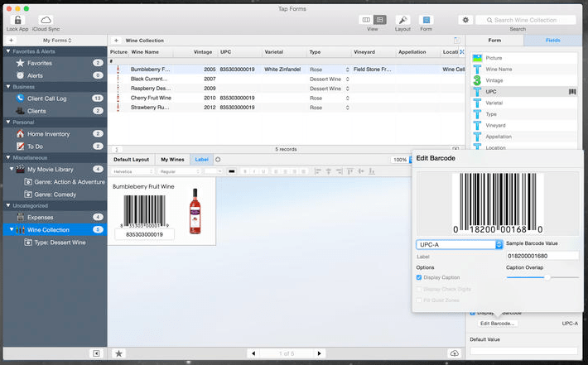Collapse the Personal section
The width and height of the screenshot is (588, 365).
[x=8, y=122]
